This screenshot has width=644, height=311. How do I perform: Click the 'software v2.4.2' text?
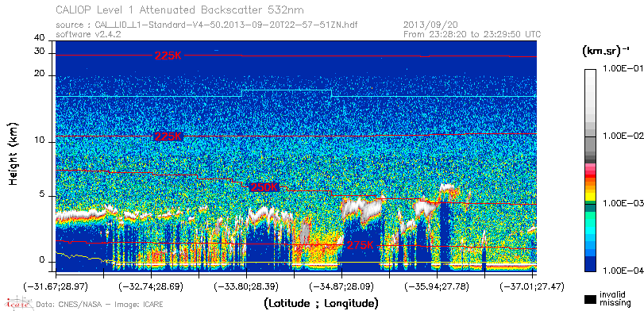click(88, 34)
